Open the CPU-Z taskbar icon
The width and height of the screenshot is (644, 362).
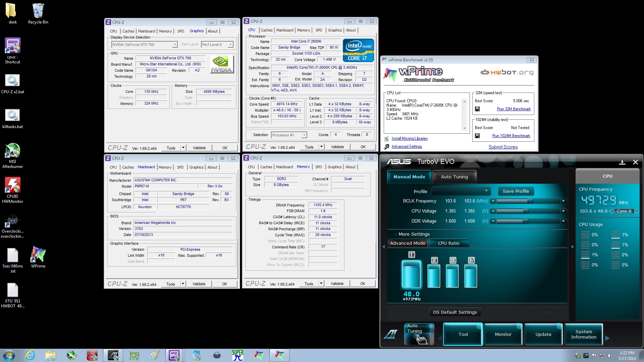[174, 355]
